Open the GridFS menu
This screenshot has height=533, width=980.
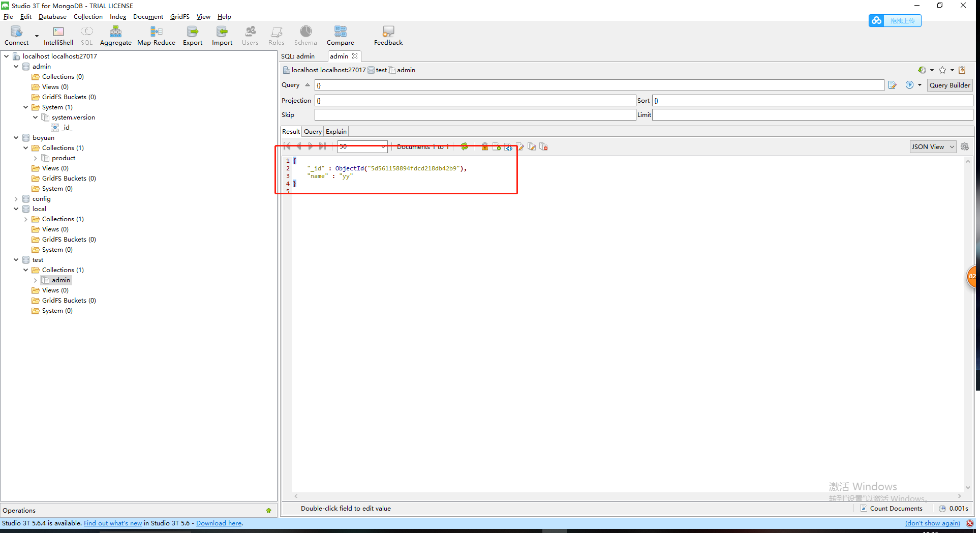click(179, 16)
